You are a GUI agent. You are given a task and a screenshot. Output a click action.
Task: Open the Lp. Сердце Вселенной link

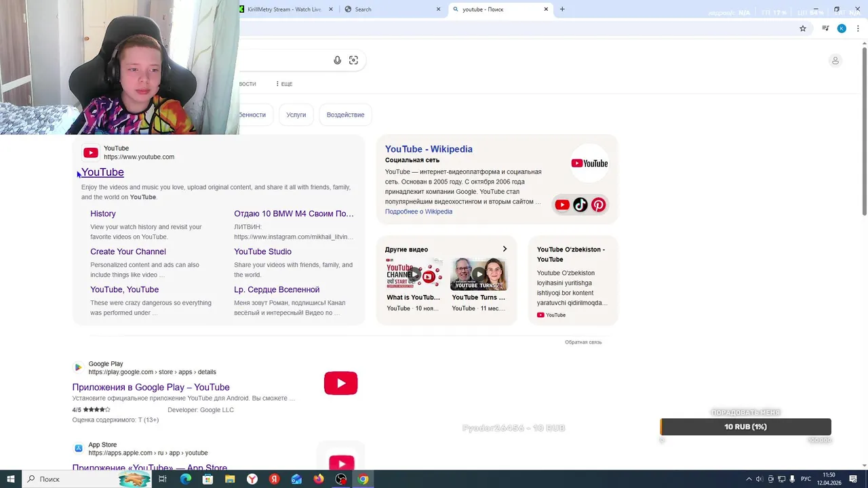tap(277, 289)
